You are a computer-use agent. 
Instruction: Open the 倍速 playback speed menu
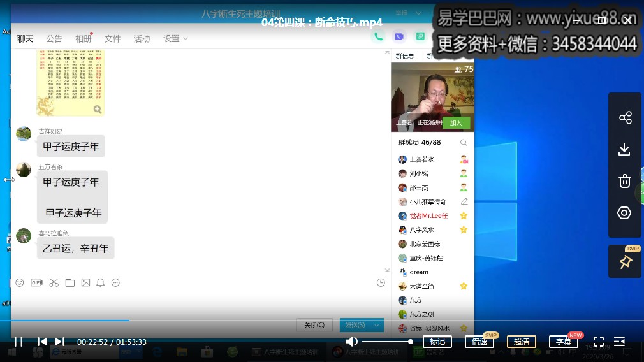point(479,342)
